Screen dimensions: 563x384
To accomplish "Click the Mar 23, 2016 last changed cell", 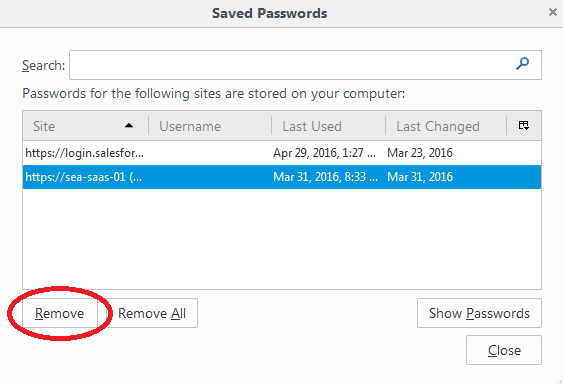I will point(420,153).
